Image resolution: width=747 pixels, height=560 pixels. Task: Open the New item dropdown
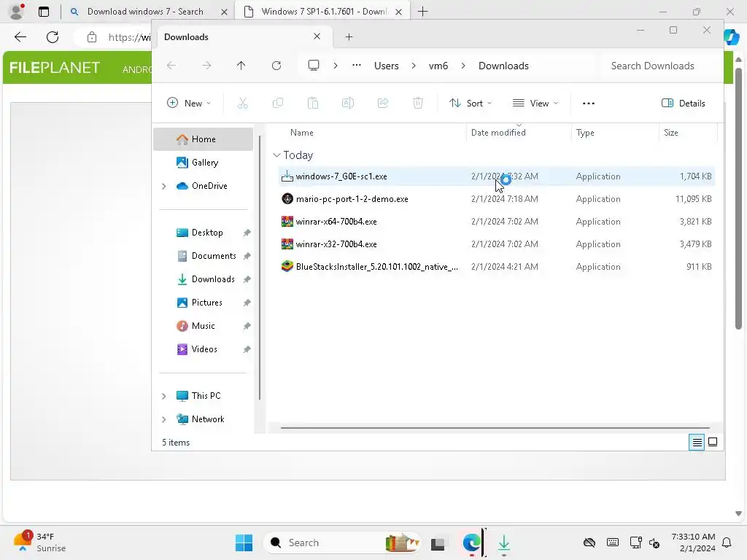(x=189, y=104)
